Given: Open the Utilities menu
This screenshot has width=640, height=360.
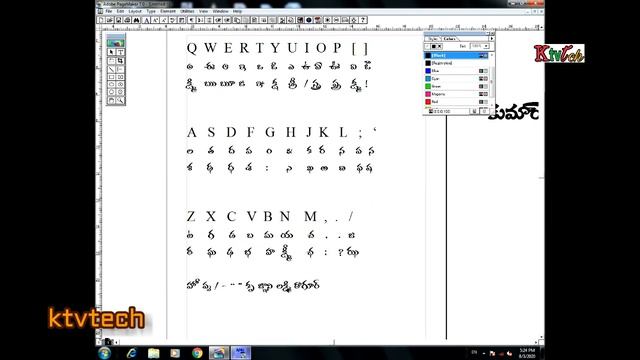Looking at the screenshot, I should click(x=187, y=11).
